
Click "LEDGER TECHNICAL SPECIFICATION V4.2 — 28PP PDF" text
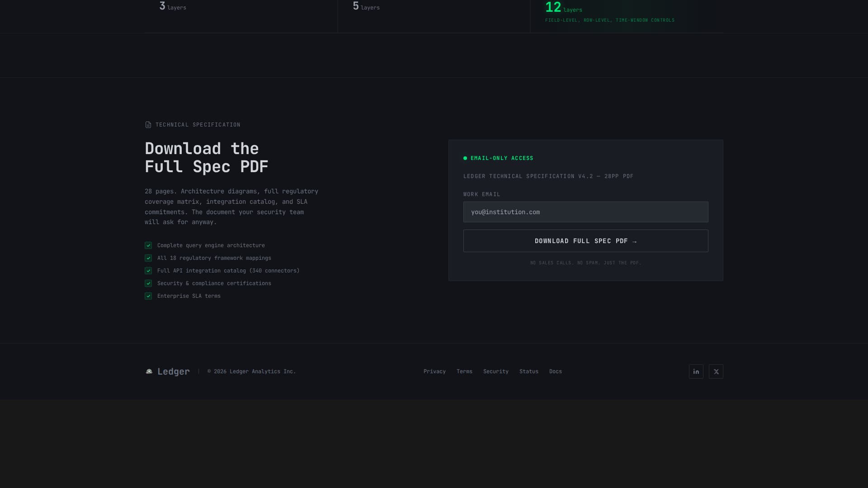pyautogui.click(x=548, y=176)
